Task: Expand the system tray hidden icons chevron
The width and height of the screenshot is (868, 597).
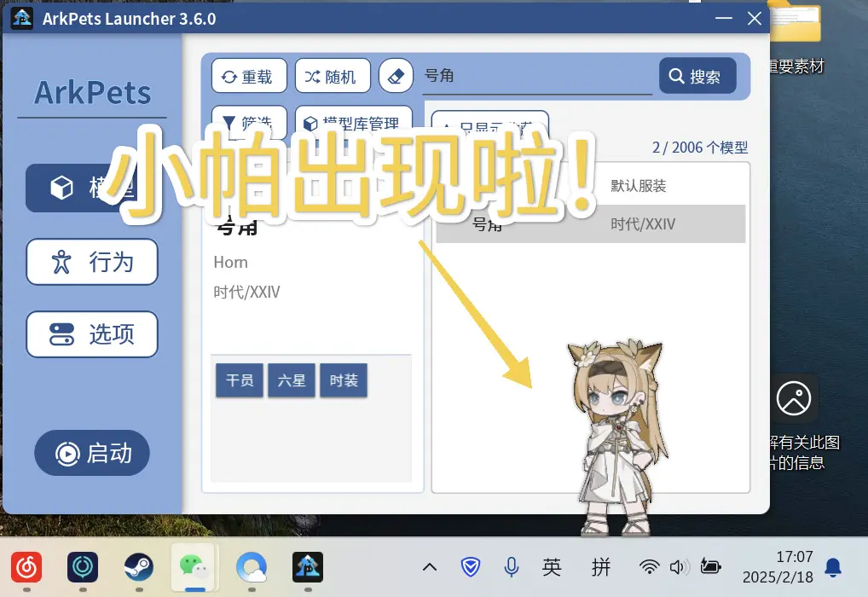Action: (x=430, y=567)
